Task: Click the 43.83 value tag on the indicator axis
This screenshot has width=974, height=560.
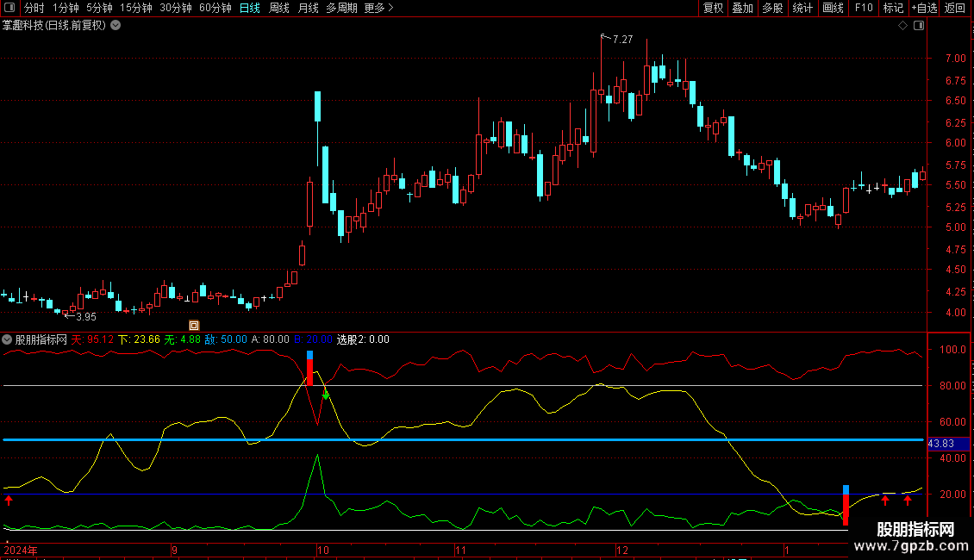Action: click(948, 444)
